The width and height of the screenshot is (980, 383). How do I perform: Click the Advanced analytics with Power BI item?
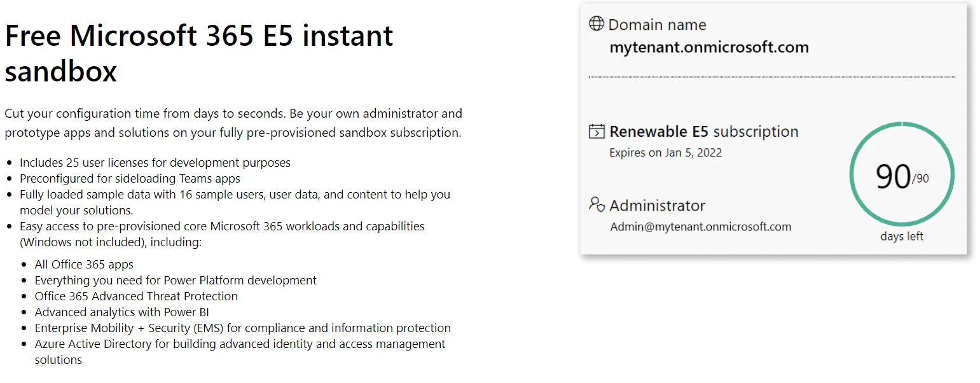[x=121, y=312]
